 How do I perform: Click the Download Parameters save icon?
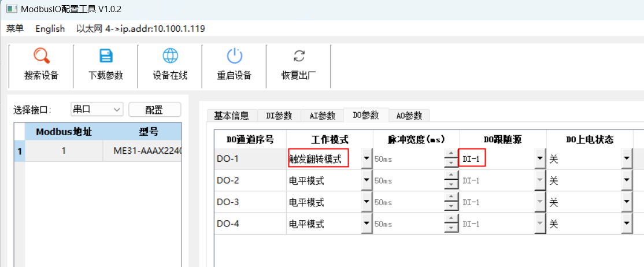pos(106,56)
